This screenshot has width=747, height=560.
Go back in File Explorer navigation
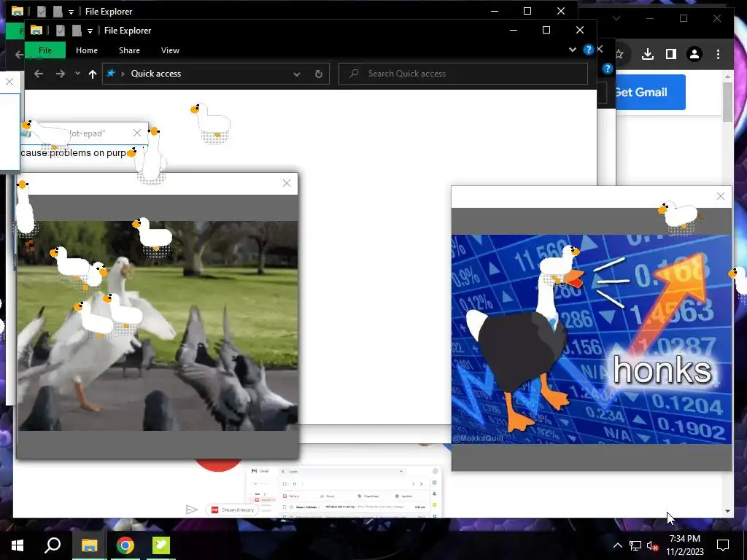[x=39, y=74]
